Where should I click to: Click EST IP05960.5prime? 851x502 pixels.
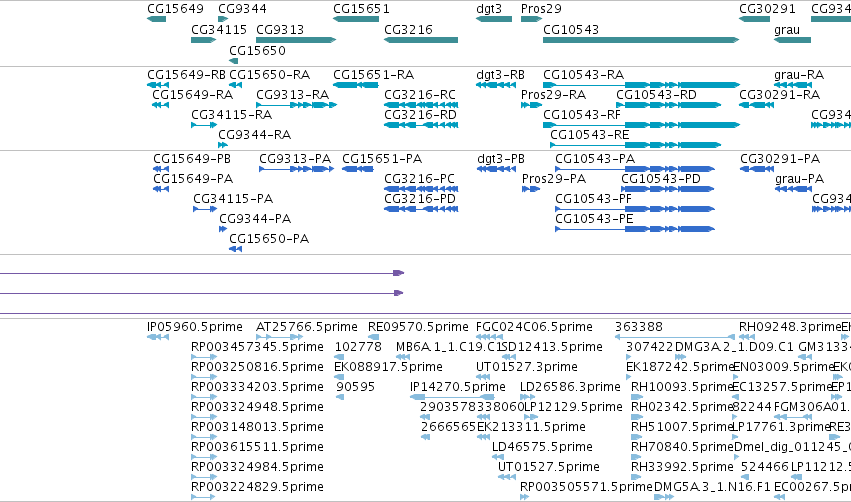[195, 327]
